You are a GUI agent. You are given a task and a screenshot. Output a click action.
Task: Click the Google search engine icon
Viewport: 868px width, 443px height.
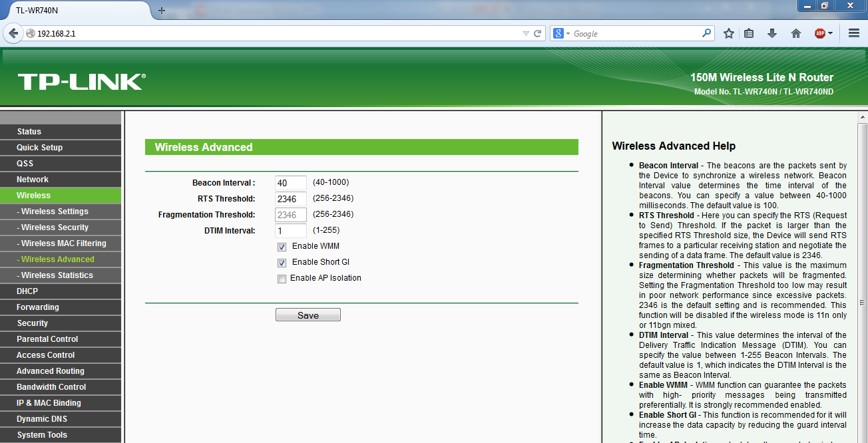click(x=558, y=33)
